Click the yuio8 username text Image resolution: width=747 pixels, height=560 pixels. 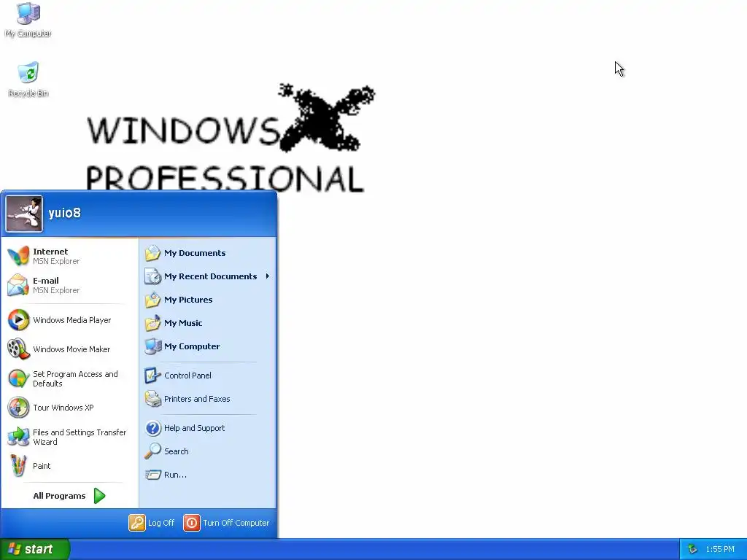point(64,213)
